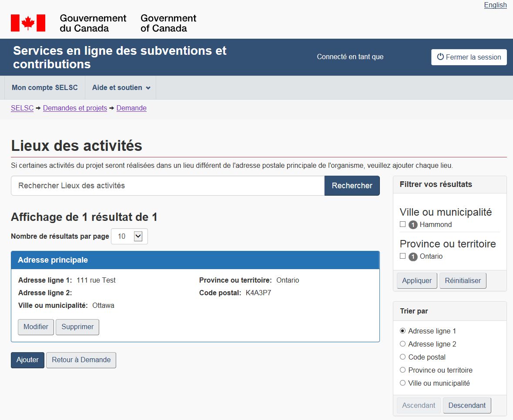Image resolution: width=513 pixels, height=420 pixels.
Task: Click Descendant sort order button
Action: point(466,406)
